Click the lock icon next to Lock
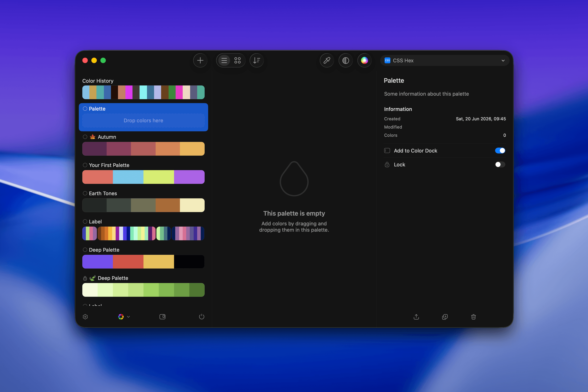Viewport: 588px width, 392px height. point(387,164)
